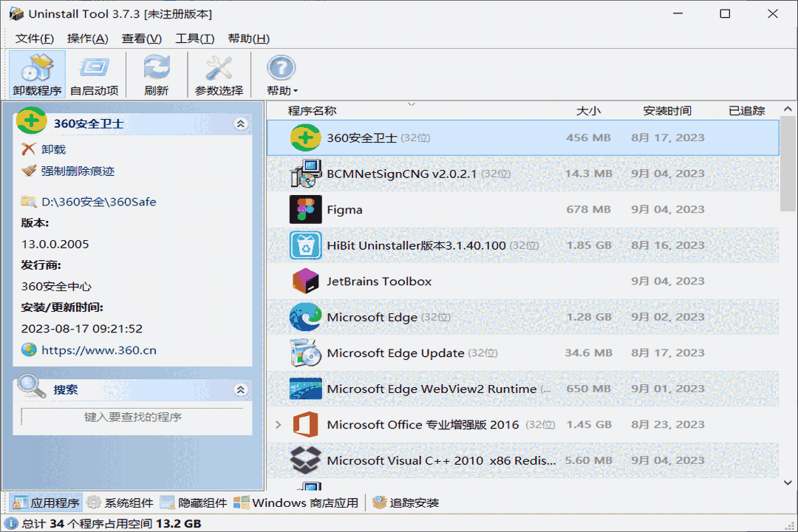Sort programs by the 大小 column
The image size is (798, 532).
pyautogui.click(x=589, y=110)
